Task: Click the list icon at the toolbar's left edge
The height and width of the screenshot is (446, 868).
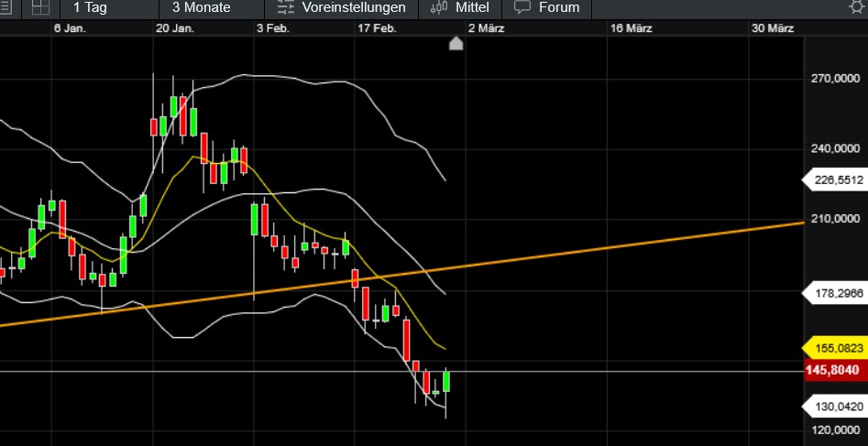Action: tap(3, 7)
